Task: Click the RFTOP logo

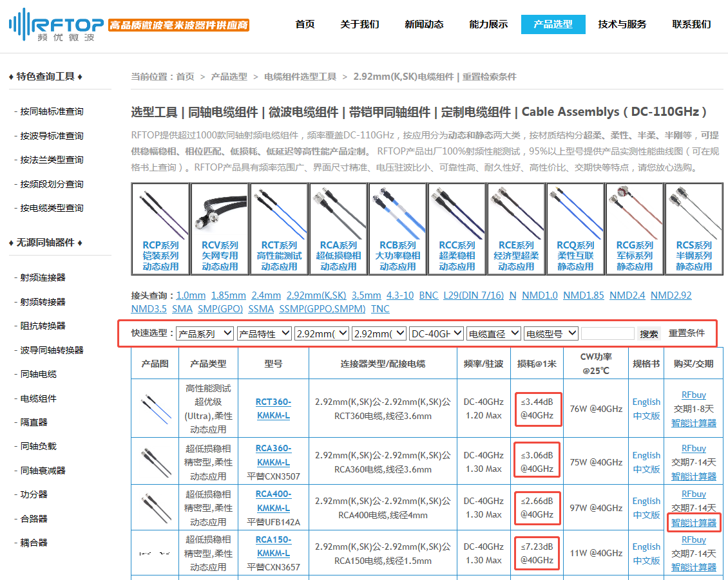Action: coord(55,26)
